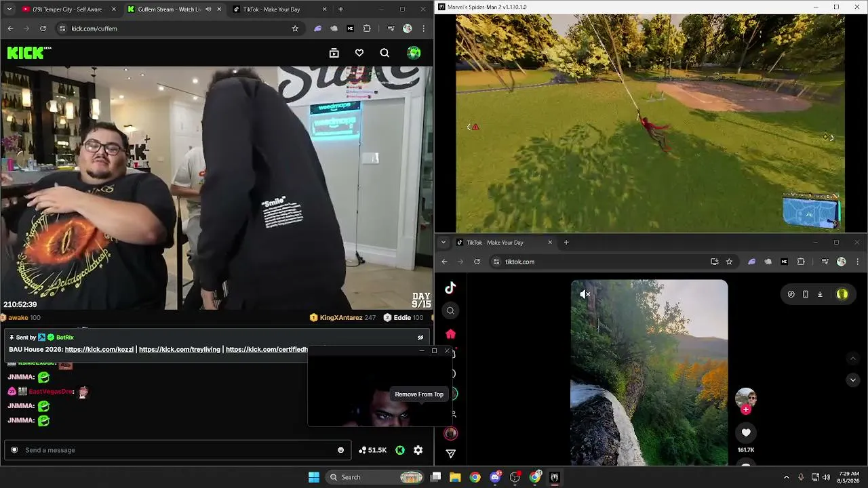Screen dimensions: 868x488
Task: Click the green Kick K icon beside chat
Action: [400, 450]
